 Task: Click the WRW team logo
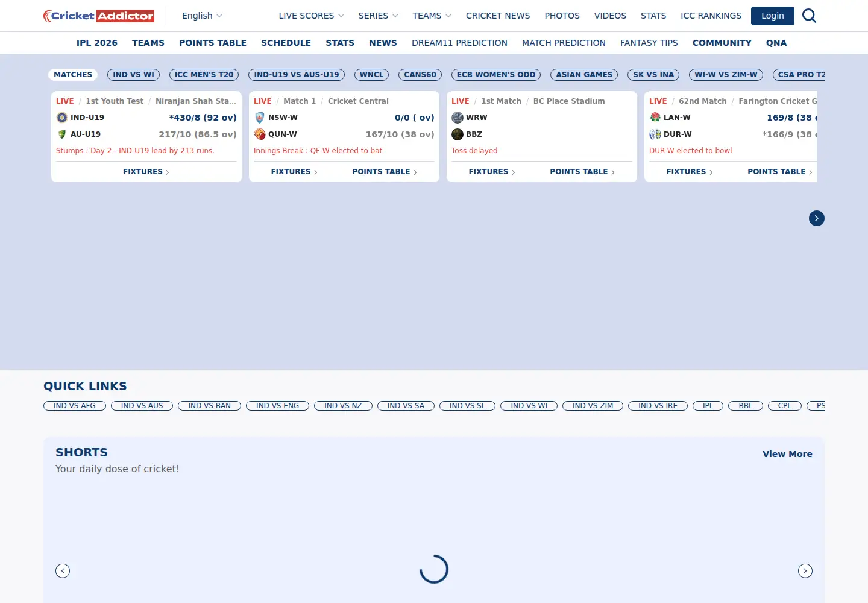[x=458, y=118]
